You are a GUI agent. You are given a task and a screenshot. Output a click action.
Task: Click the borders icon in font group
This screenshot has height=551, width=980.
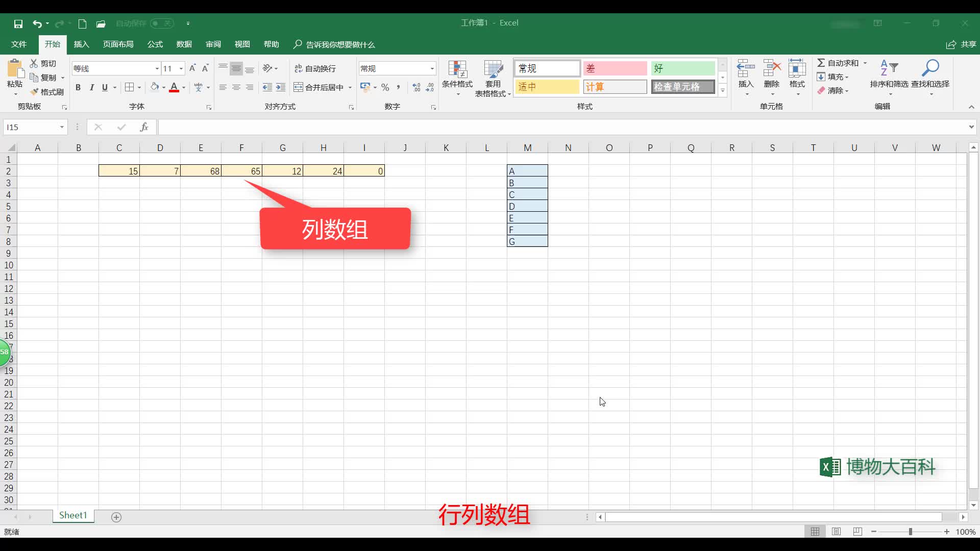pos(130,87)
